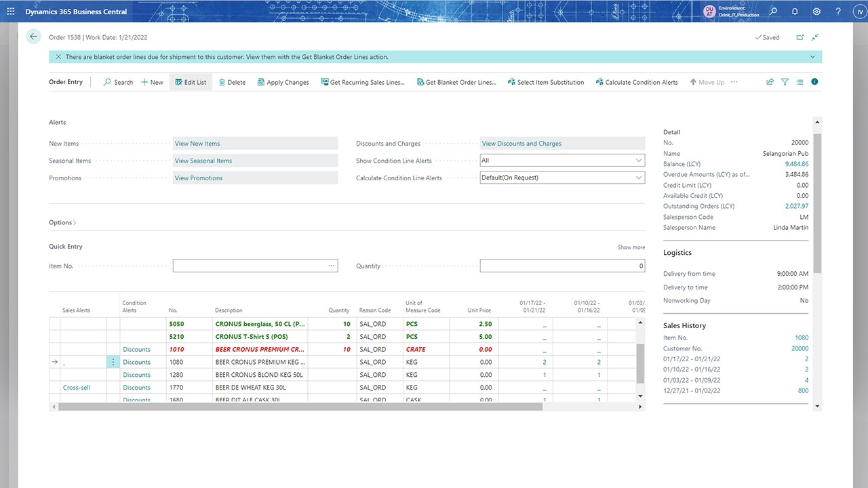
Task: Open row menu for item 1080
Action: pos(113,362)
